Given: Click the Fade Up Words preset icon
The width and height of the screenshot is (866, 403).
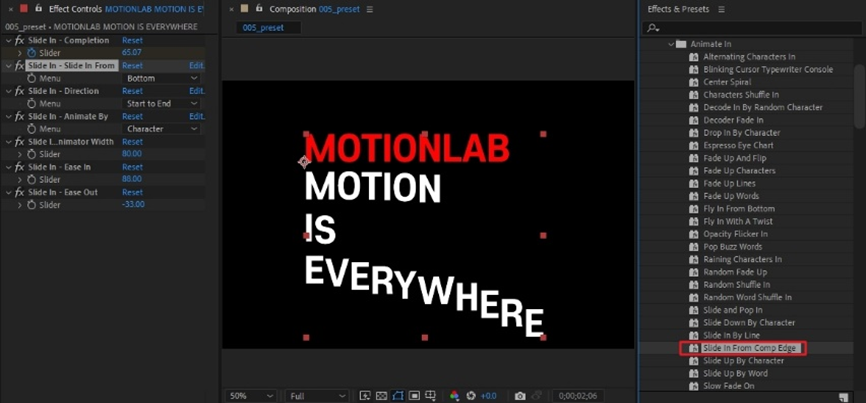Looking at the screenshot, I should 694,197.
